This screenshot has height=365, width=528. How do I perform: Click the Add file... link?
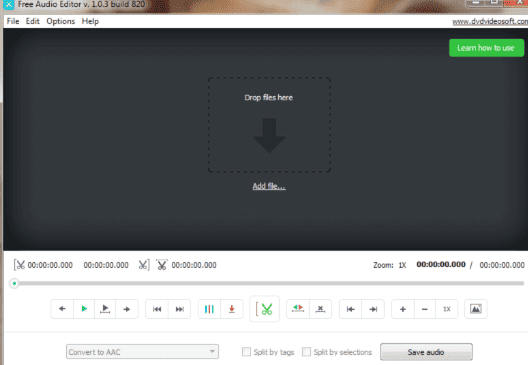(269, 186)
